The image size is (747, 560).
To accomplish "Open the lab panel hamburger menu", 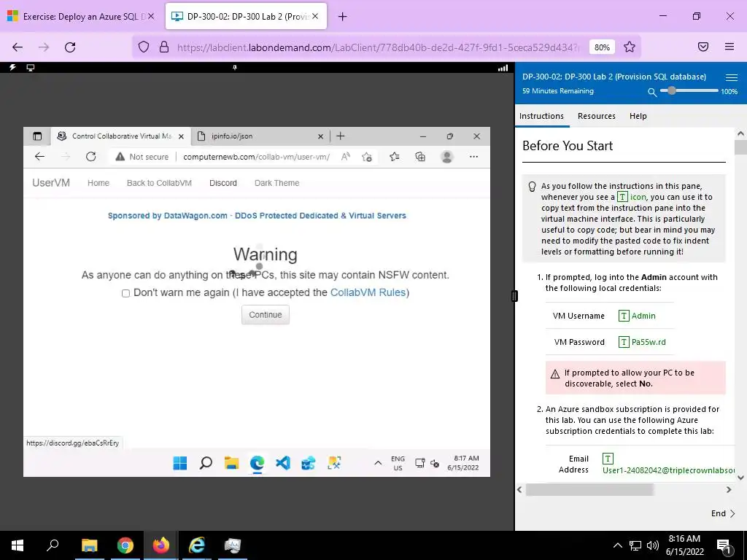I will (732, 77).
